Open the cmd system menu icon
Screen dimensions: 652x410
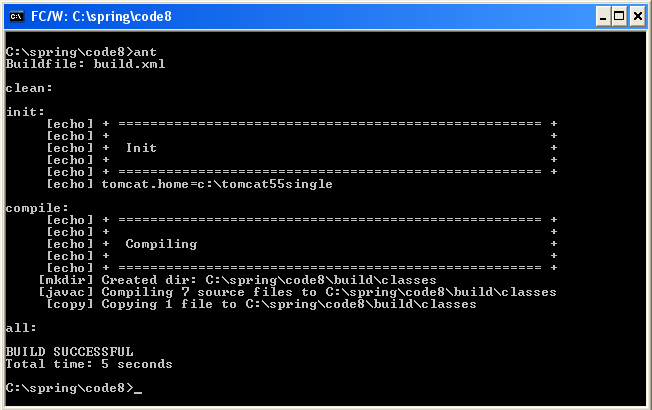[x=17, y=17]
